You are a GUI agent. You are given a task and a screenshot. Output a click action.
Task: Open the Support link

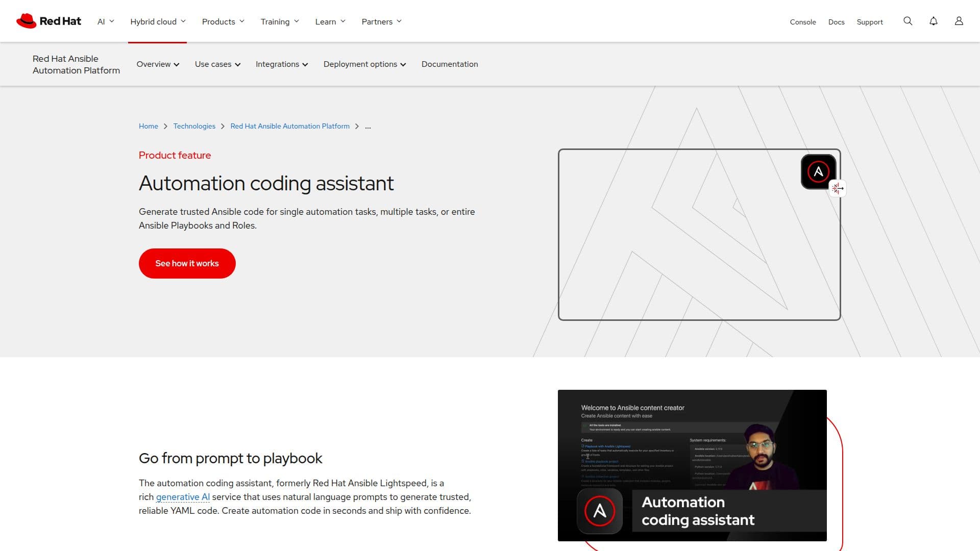[870, 22]
